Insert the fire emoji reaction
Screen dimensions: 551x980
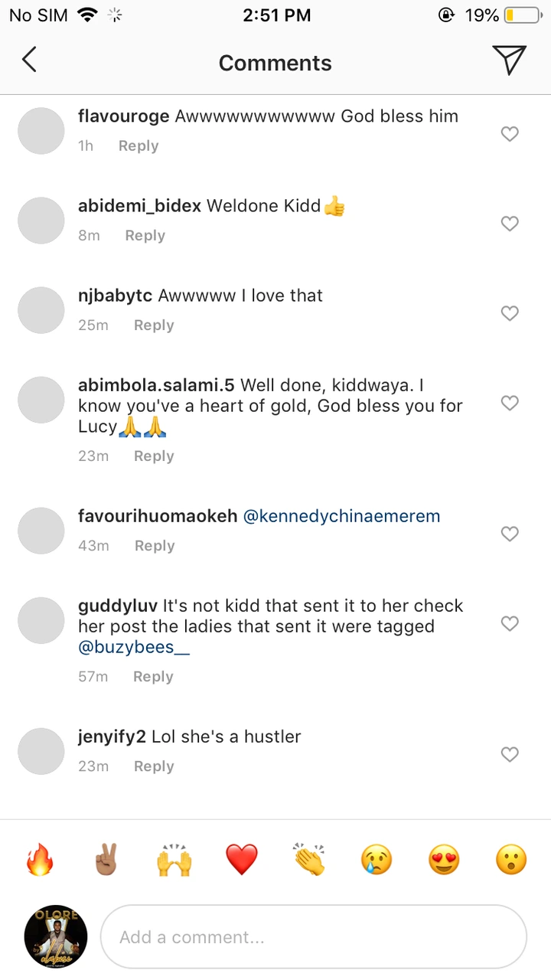tap(39, 861)
